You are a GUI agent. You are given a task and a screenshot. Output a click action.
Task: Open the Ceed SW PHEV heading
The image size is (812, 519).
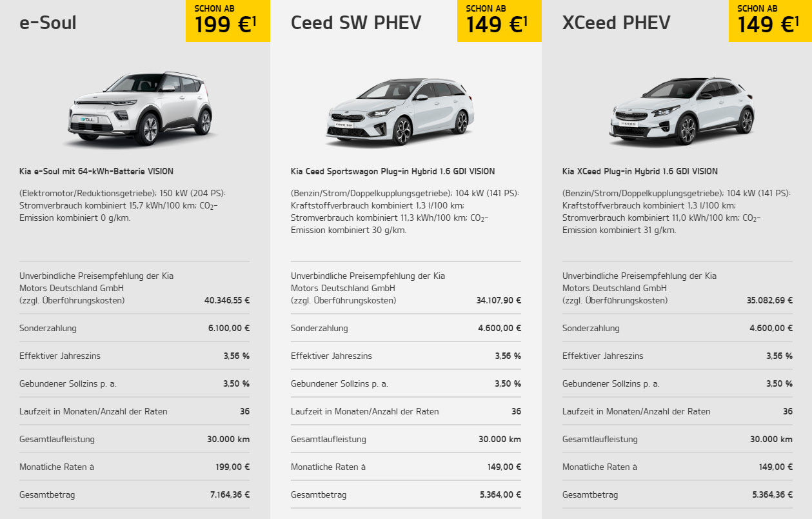click(356, 23)
